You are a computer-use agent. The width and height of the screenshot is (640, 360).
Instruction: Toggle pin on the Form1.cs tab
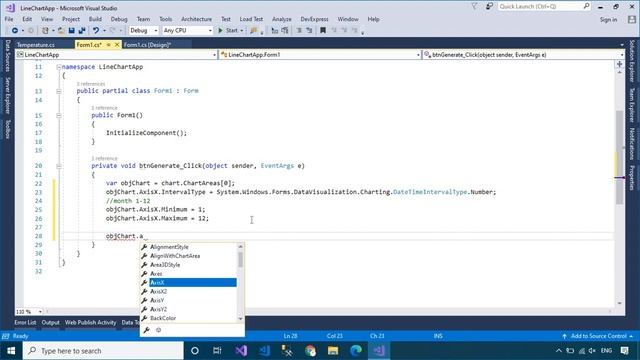109,45
